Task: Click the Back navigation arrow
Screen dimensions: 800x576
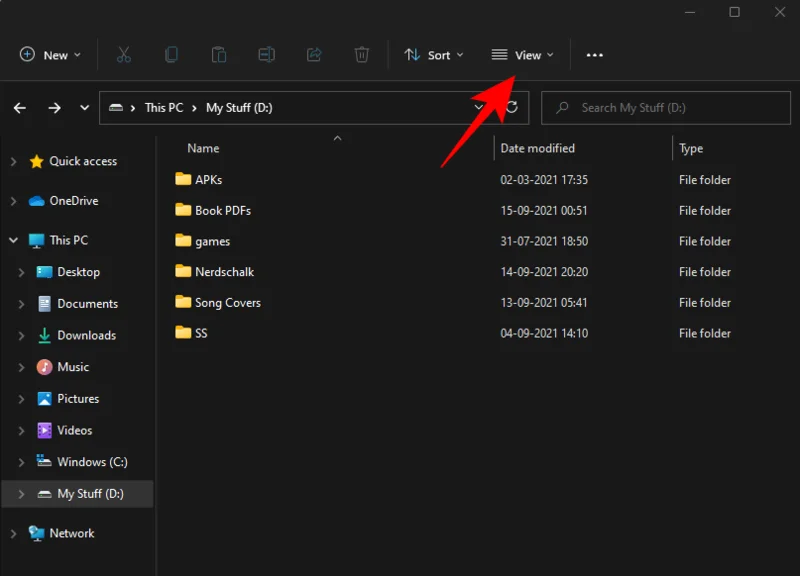Action: pos(19,107)
